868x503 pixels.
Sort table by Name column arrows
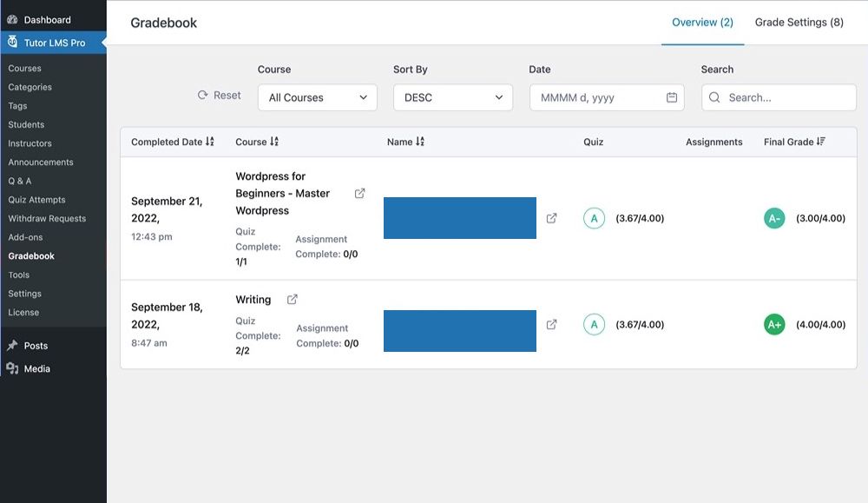click(420, 142)
